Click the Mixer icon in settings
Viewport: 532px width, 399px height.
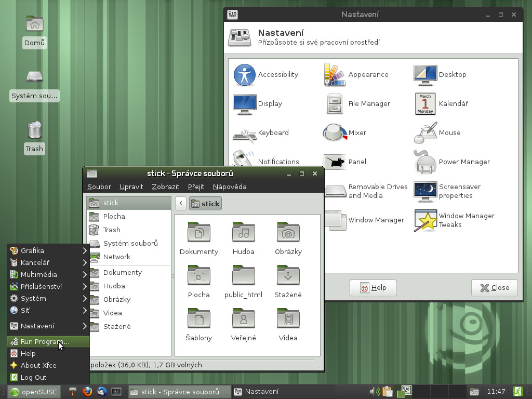pos(335,133)
